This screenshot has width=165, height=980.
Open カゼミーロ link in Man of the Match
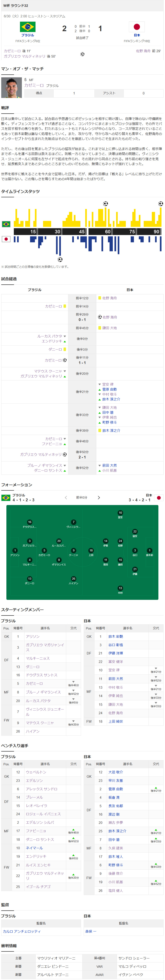tap(34, 86)
